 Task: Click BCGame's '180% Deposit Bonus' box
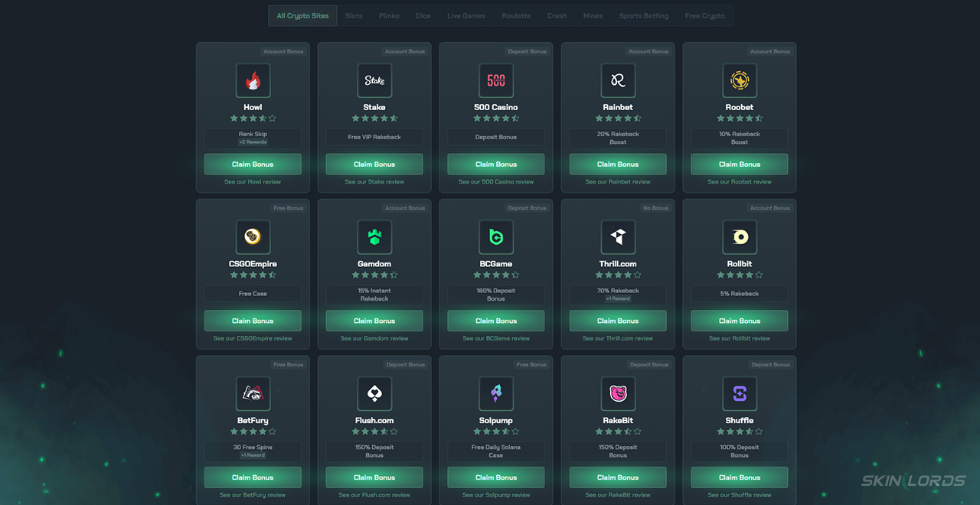click(x=496, y=295)
